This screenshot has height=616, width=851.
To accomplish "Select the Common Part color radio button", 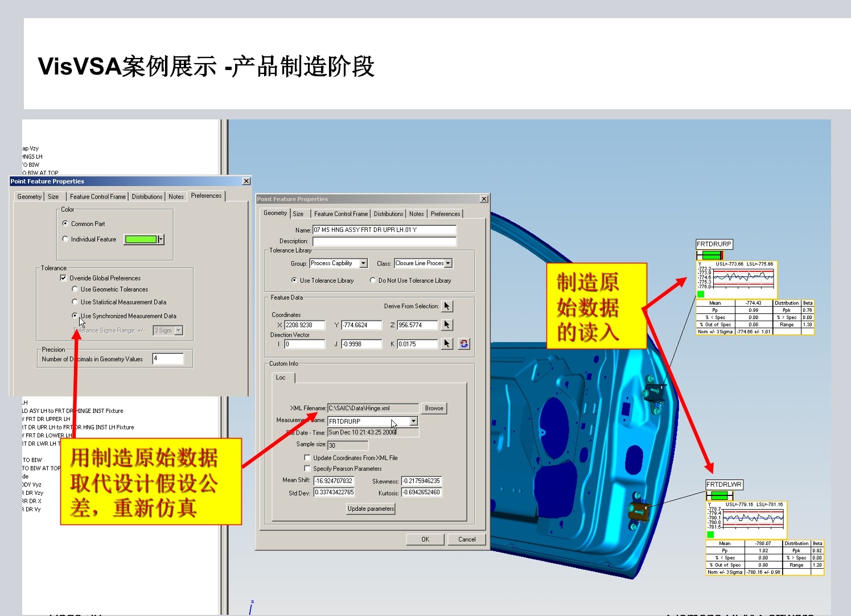I will pos(65,224).
